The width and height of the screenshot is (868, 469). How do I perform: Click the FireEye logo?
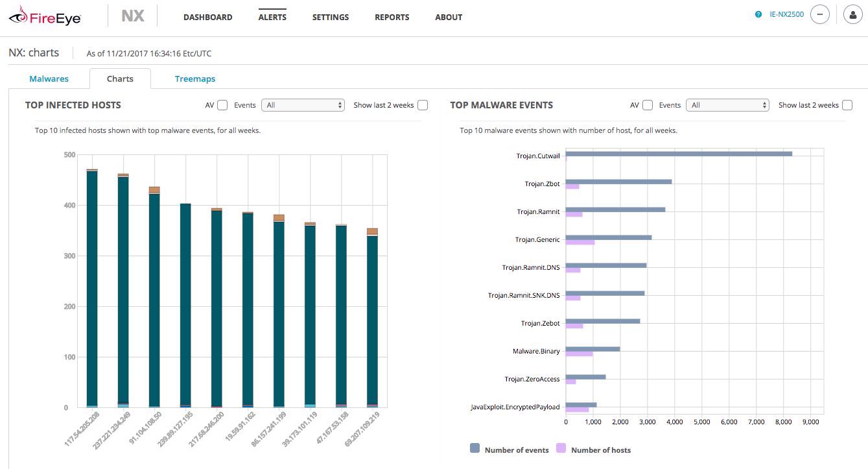click(x=45, y=17)
